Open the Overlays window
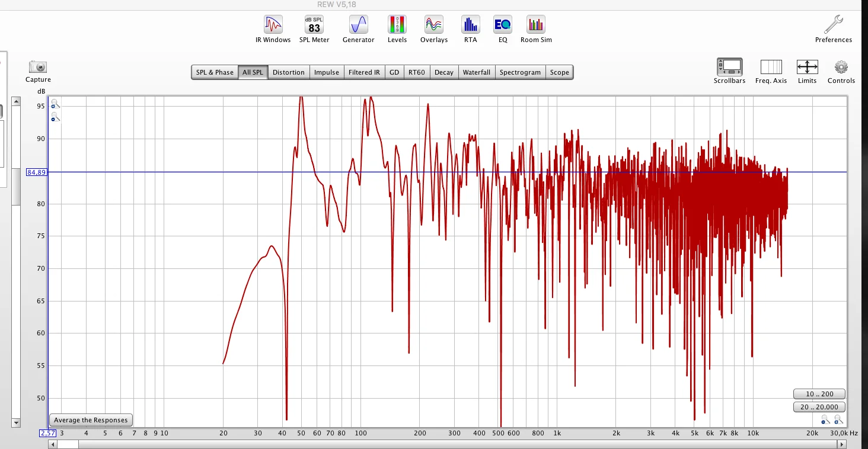Viewport: 868px width, 449px height. click(x=434, y=29)
